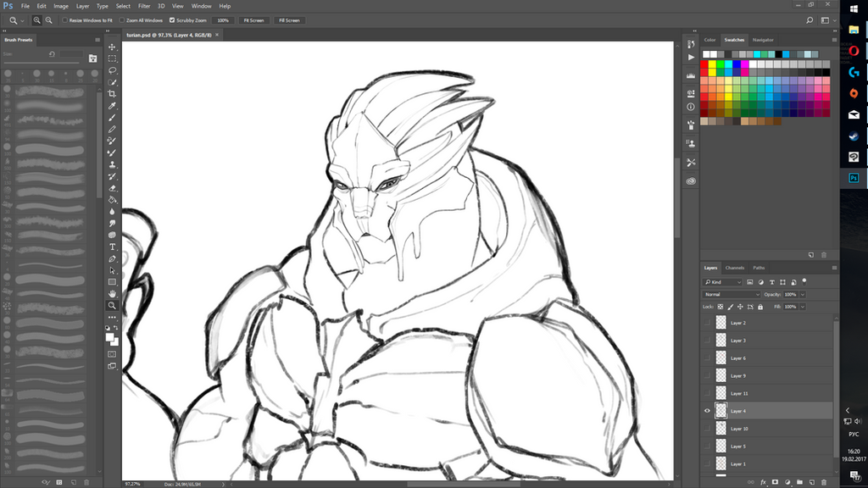Viewport: 868px width, 488px height.
Task: Lock transparent pixels of the layer
Action: tap(721, 307)
